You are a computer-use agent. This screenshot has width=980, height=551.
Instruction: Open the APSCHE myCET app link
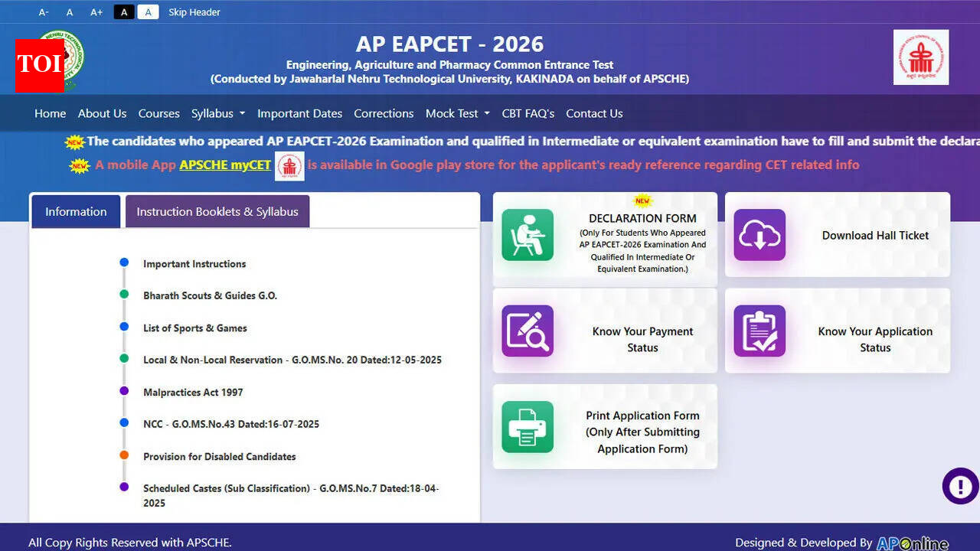point(225,165)
